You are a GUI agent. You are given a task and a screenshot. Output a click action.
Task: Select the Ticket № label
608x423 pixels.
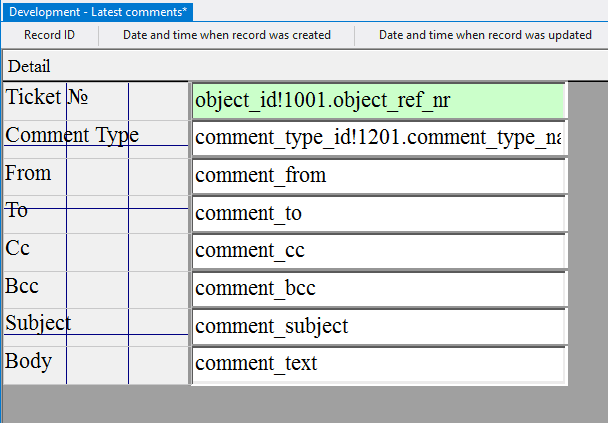click(48, 98)
